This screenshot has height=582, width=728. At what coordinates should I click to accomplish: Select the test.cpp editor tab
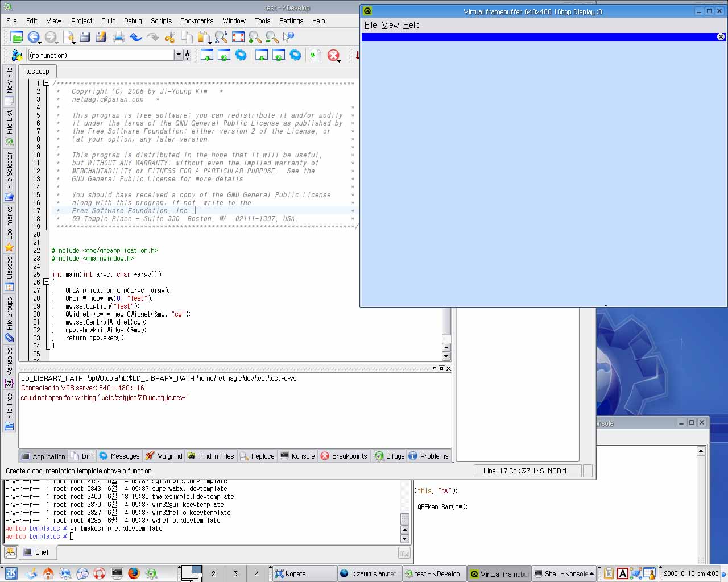(x=38, y=72)
